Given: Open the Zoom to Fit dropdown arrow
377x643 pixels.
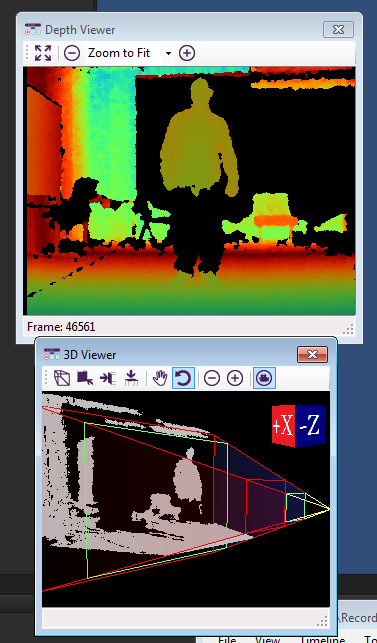Looking at the screenshot, I should [168, 53].
